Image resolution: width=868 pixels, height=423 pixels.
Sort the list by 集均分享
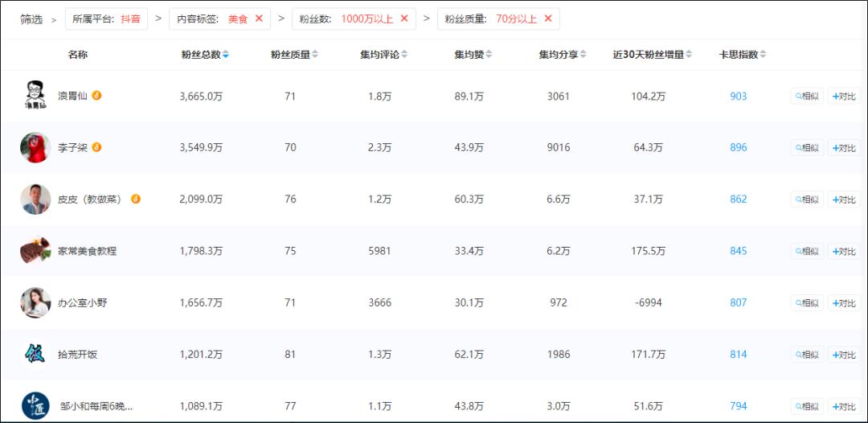point(583,55)
